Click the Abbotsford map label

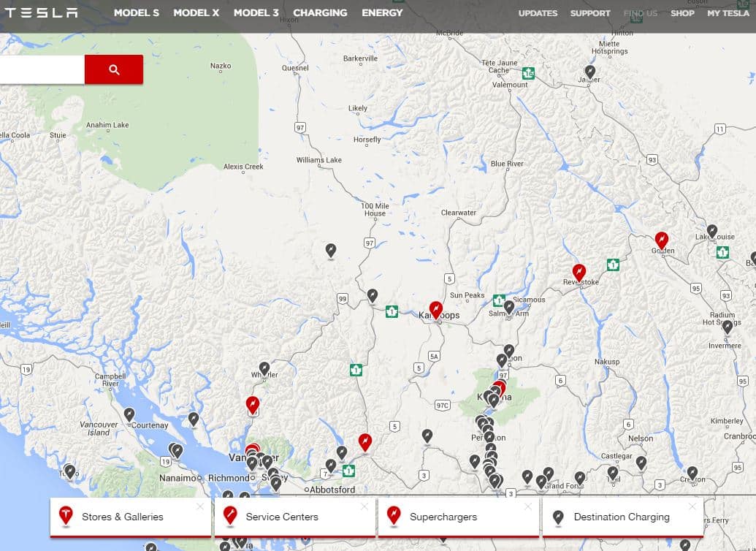pyautogui.click(x=332, y=490)
